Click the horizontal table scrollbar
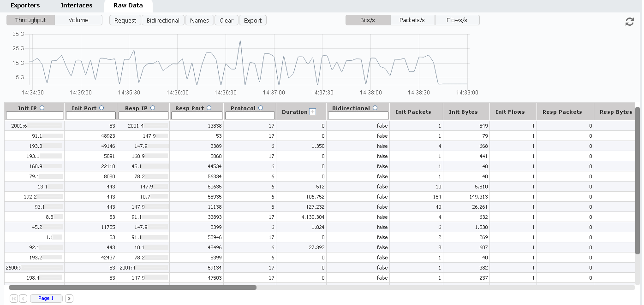This screenshot has height=305, width=644. point(132,287)
